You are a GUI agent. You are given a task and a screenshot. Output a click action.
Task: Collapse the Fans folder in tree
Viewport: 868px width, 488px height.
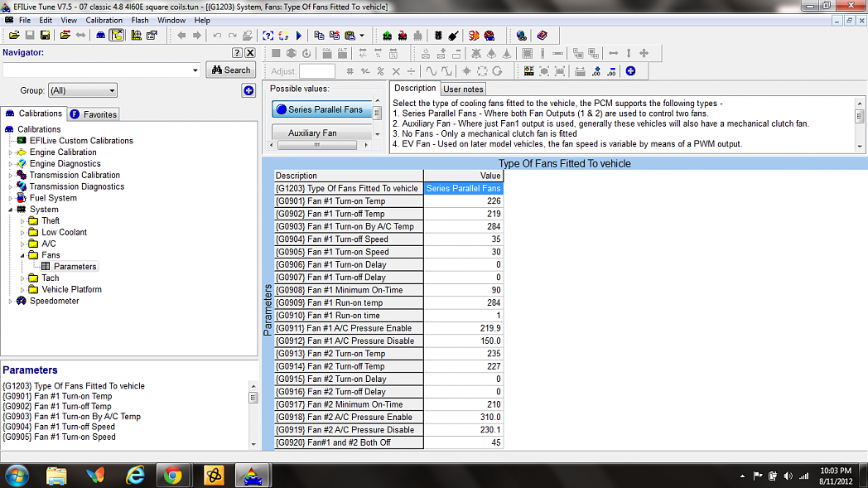click(x=23, y=255)
